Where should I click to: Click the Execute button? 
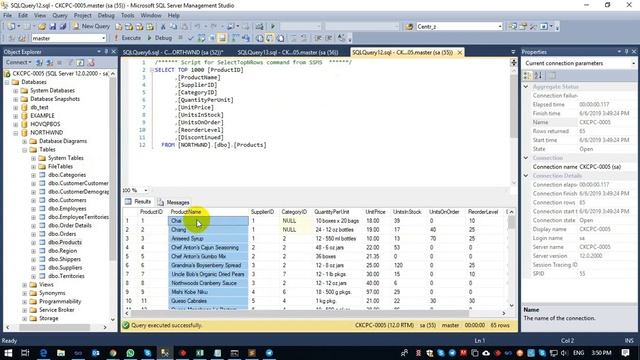(127, 38)
